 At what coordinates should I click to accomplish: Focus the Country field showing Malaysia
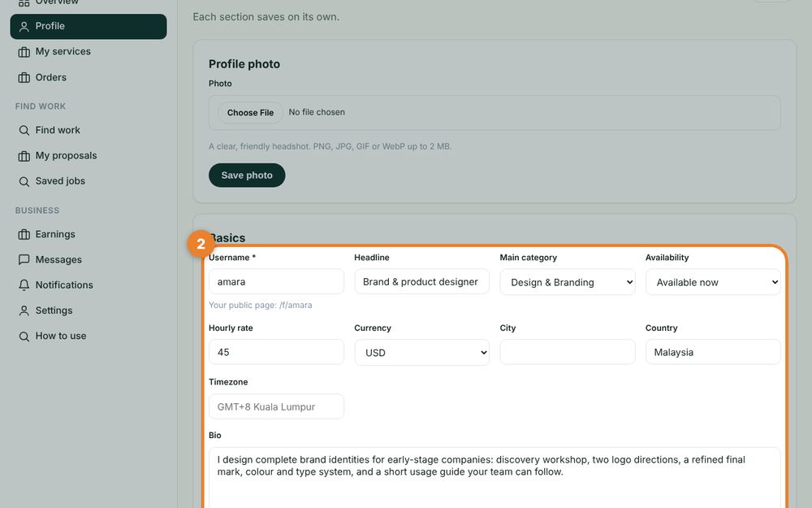pyautogui.click(x=713, y=352)
